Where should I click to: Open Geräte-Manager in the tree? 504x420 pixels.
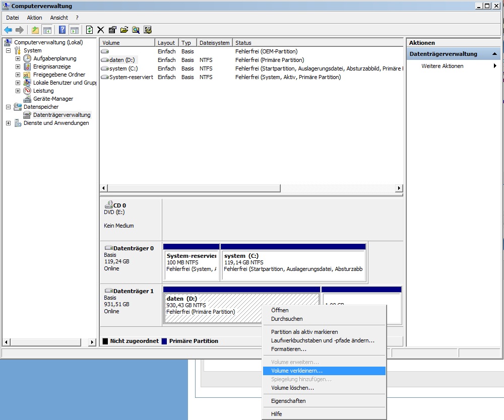pos(53,99)
